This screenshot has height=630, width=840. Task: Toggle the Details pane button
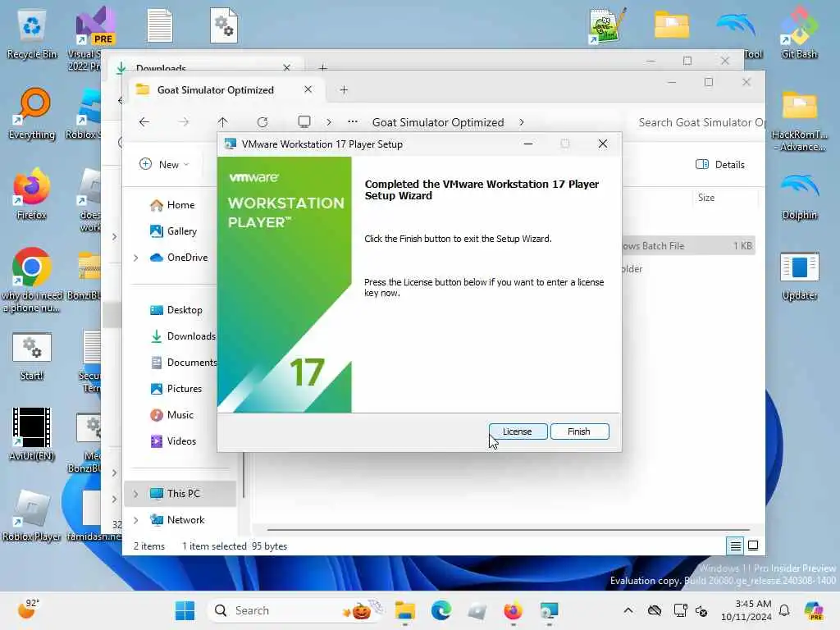tap(720, 164)
